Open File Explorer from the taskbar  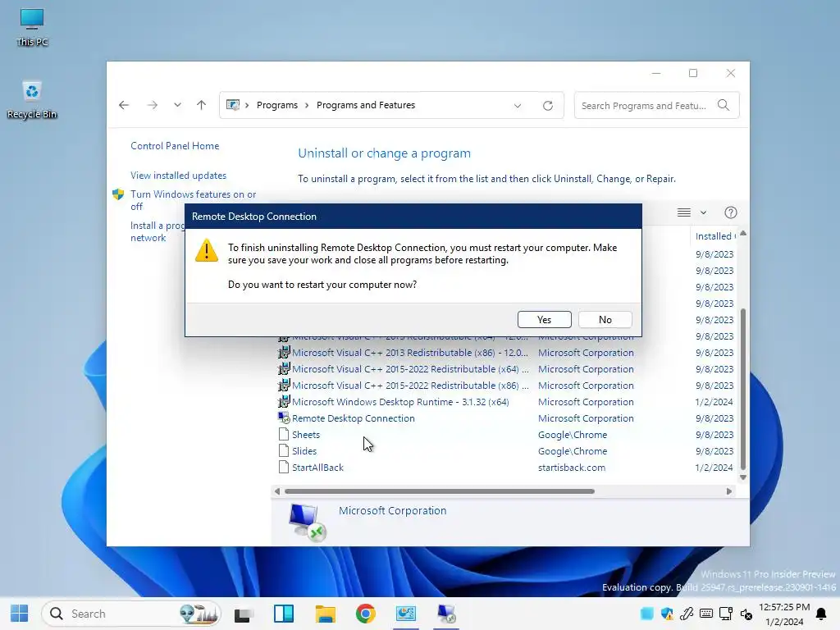(x=325, y=614)
